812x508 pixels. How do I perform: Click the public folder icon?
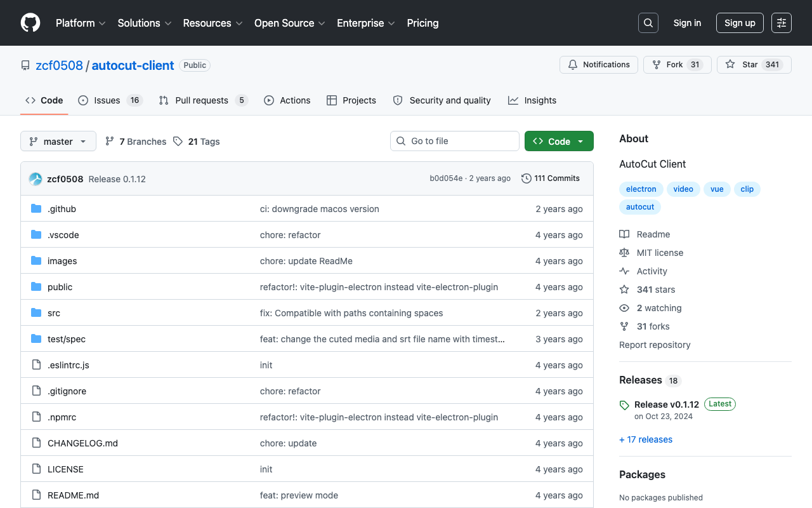point(36,287)
